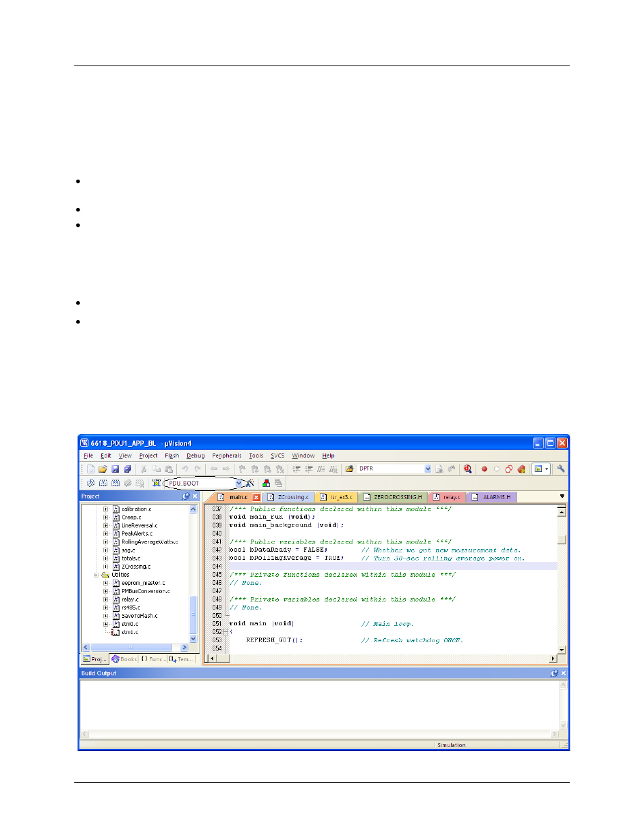Click the Find in Files icon
Viewport: 644px width, 834px height.
point(350,469)
